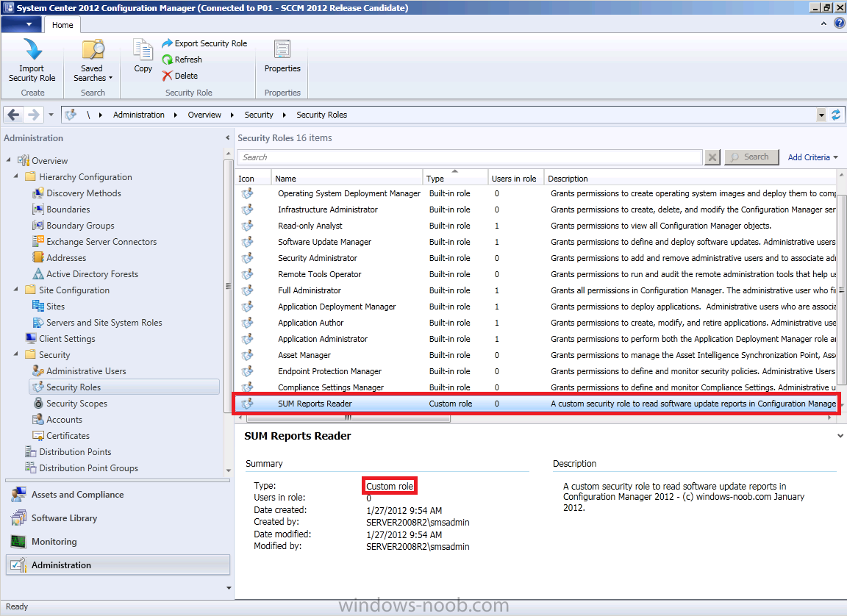Minimize the ribbon with the up chevron
This screenshot has height=616, width=847.
click(x=823, y=24)
